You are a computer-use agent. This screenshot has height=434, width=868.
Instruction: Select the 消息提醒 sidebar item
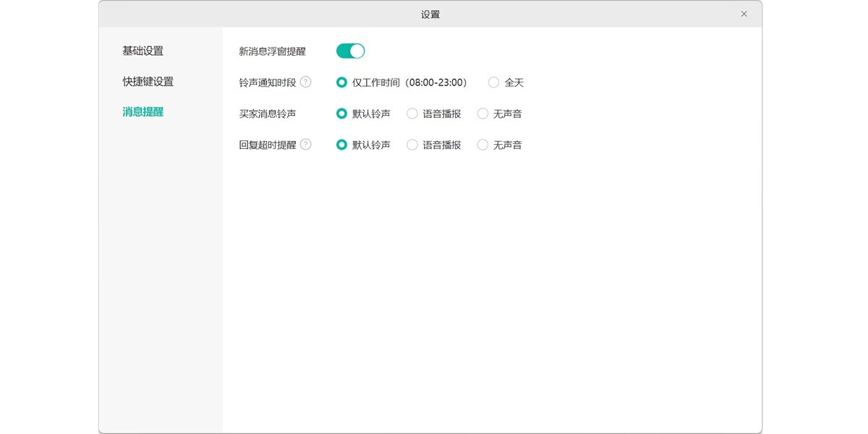click(x=142, y=111)
